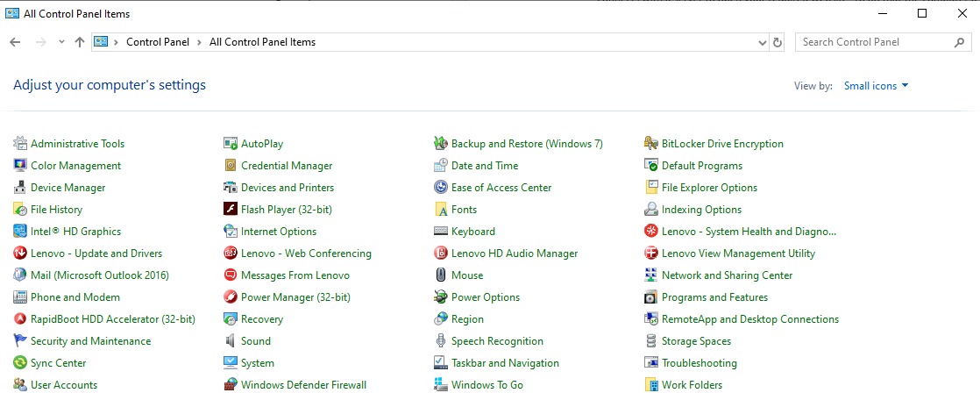The image size is (980, 400).
Task: Click the BitLocker Drive Encryption key icon
Action: (651, 144)
